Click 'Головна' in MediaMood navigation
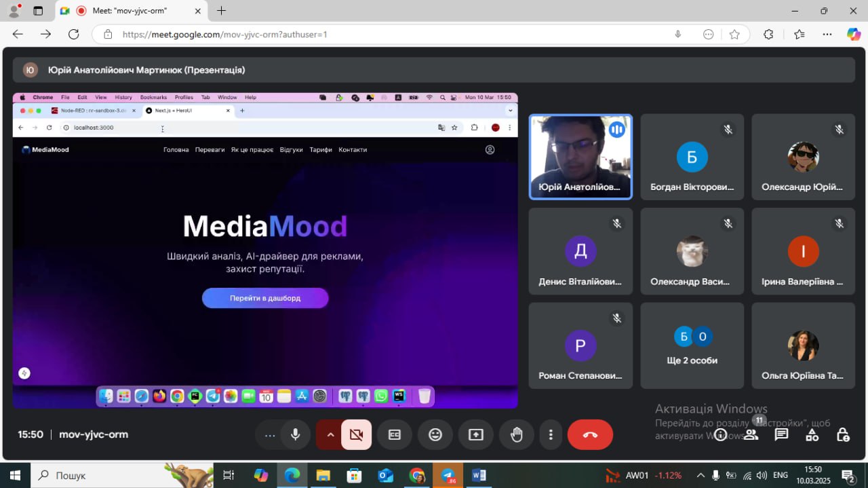This screenshot has height=488, width=868. [x=176, y=150]
